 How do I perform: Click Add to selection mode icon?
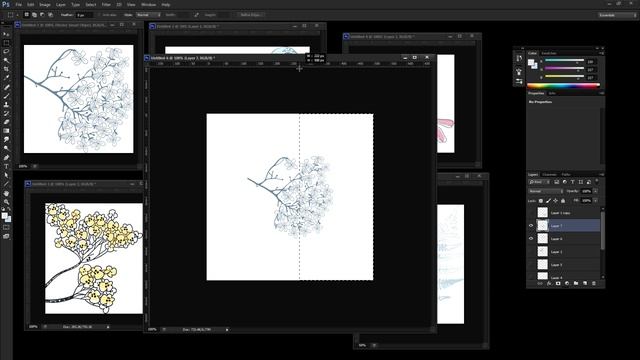(34, 15)
